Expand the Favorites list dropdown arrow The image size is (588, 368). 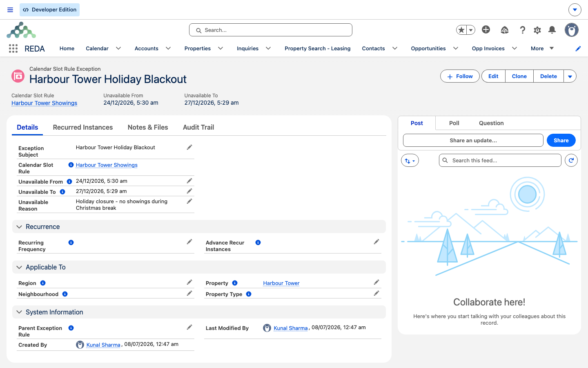(471, 30)
